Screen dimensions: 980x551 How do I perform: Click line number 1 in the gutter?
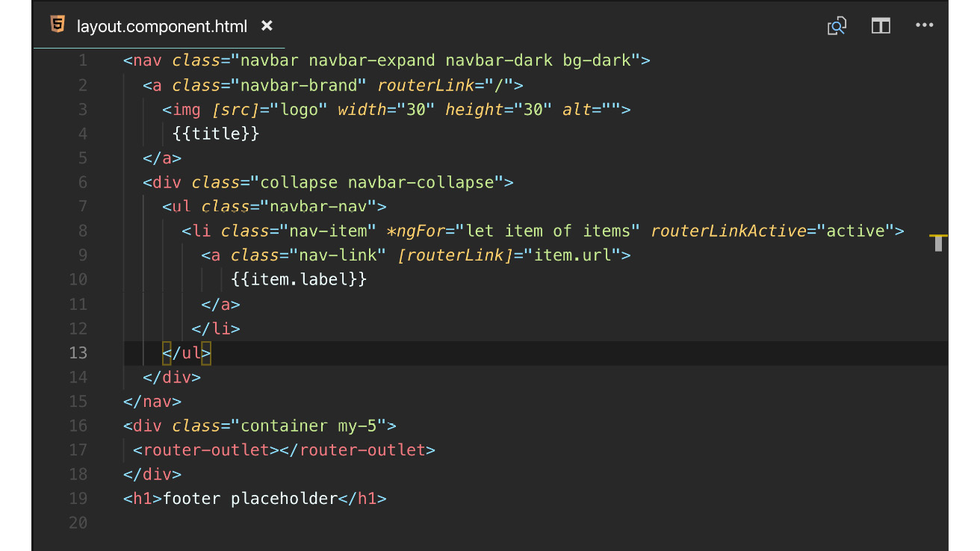coord(82,60)
